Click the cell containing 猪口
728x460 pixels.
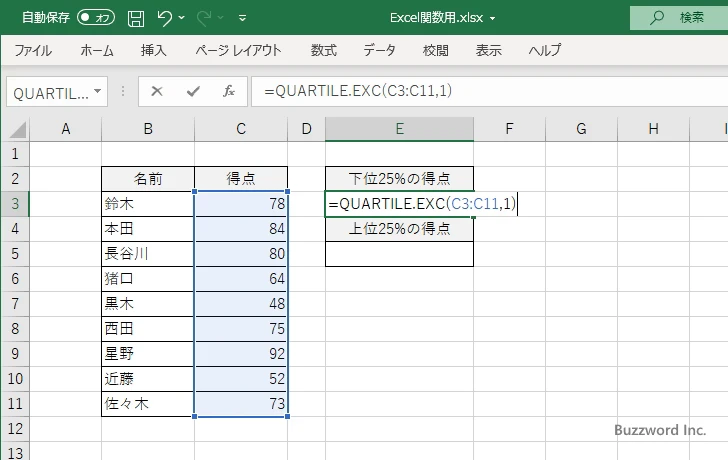[148, 279]
